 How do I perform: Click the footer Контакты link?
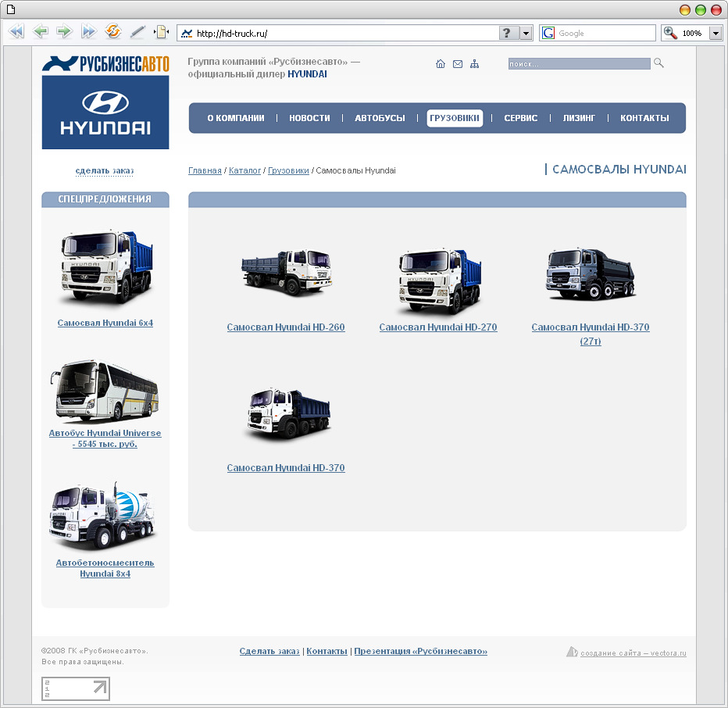[327, 651]
